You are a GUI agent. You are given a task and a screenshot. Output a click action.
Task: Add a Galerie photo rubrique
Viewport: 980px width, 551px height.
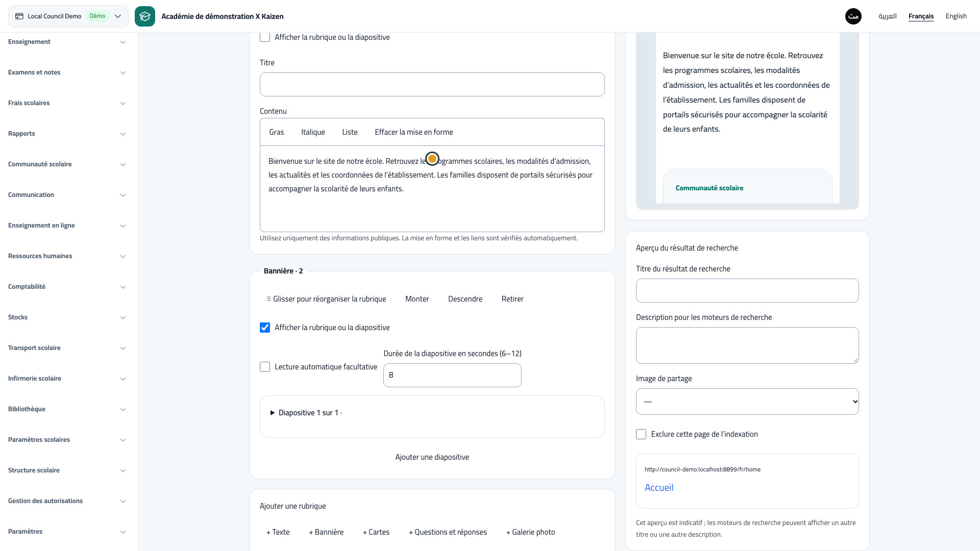click(531, 532)
